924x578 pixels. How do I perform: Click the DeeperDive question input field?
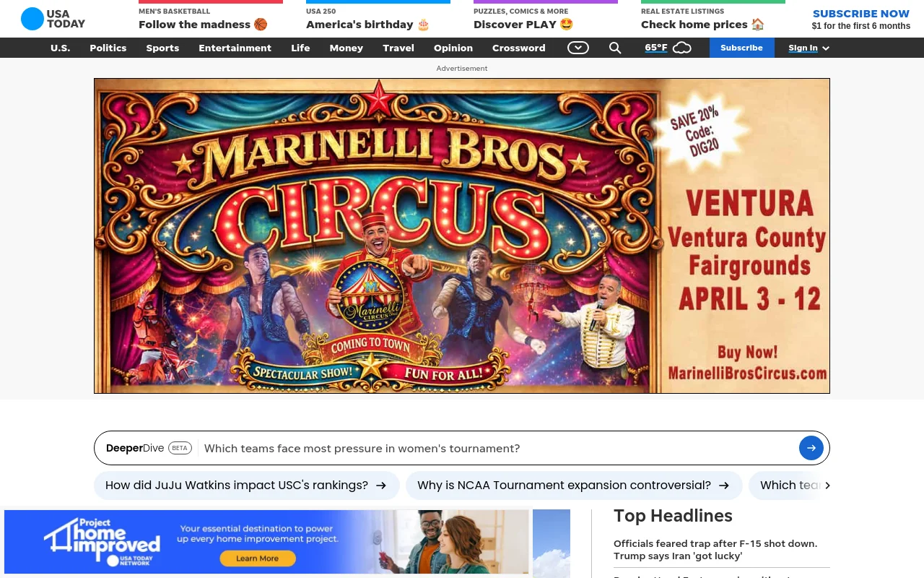[x=498, y=448]
